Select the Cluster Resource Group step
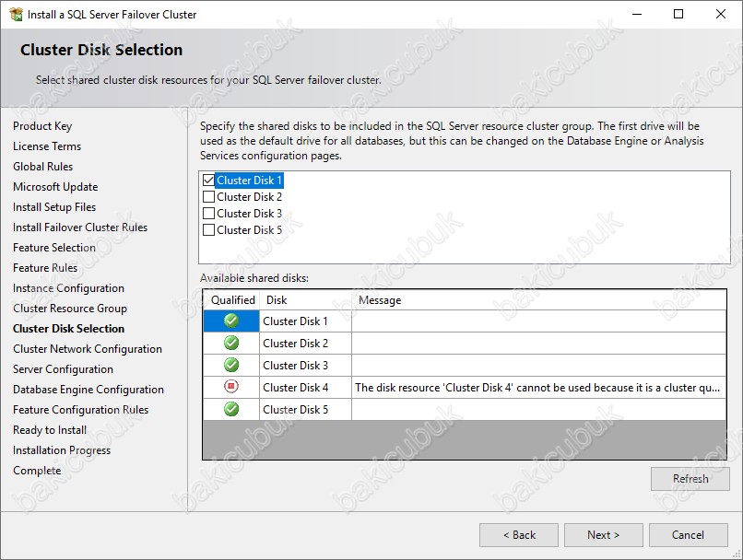The height and width of the screenshot is (560, 743). [70, 309]
